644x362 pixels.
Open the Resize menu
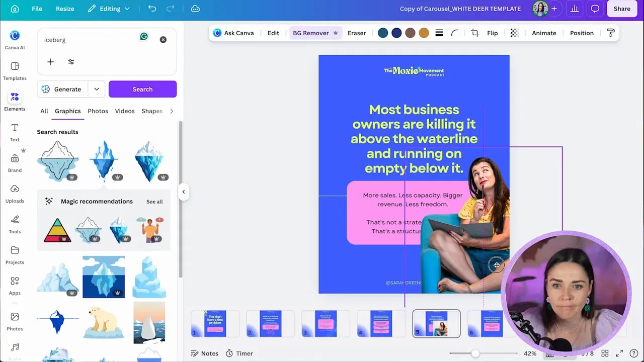(x=65, y=9)
